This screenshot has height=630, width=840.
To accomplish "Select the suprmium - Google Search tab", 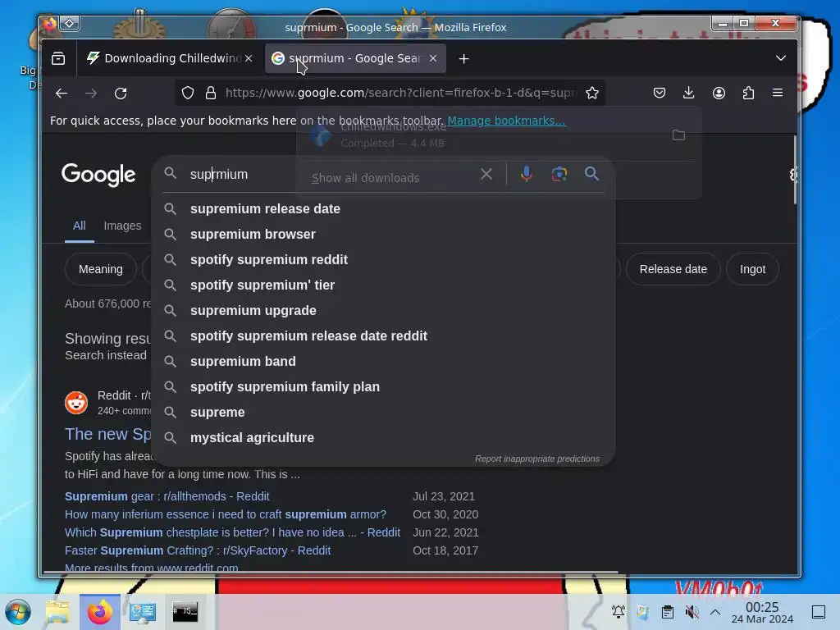I will click(x=355, y=58).
